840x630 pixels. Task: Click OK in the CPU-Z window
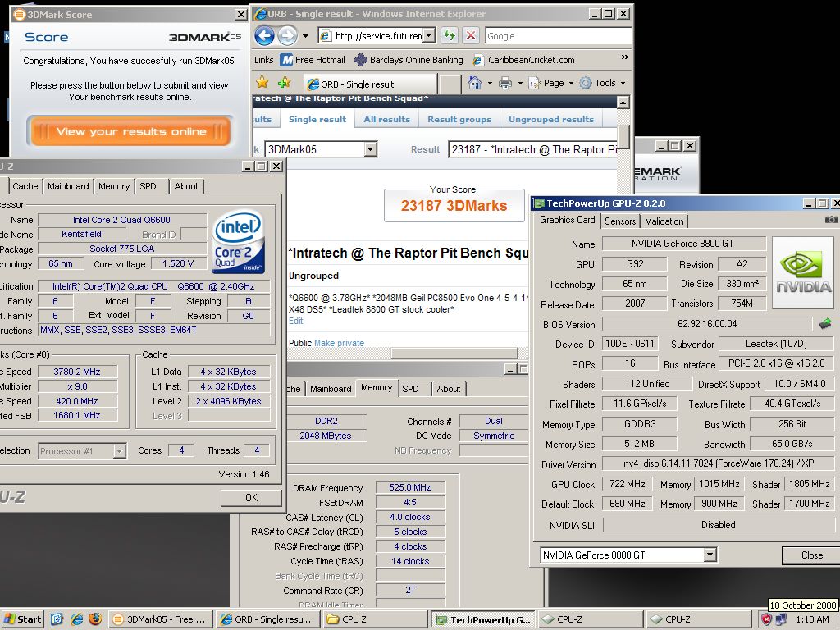(x=251, y=498)
